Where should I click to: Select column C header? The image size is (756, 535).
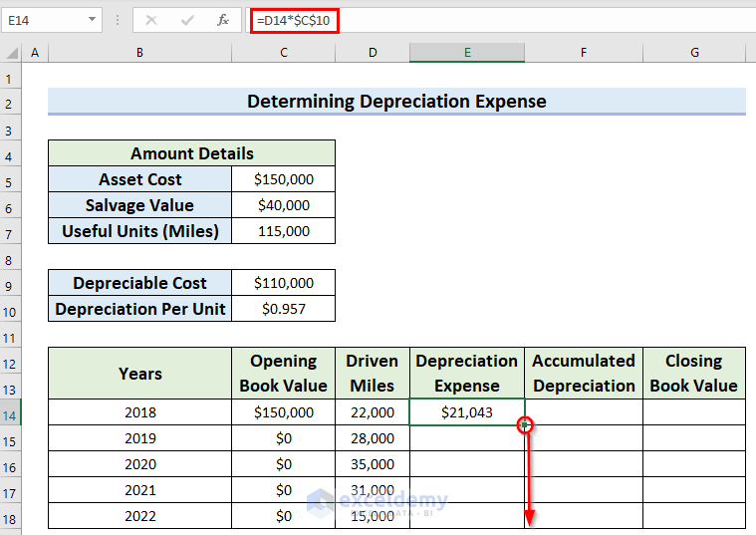(x=283, y=52)
